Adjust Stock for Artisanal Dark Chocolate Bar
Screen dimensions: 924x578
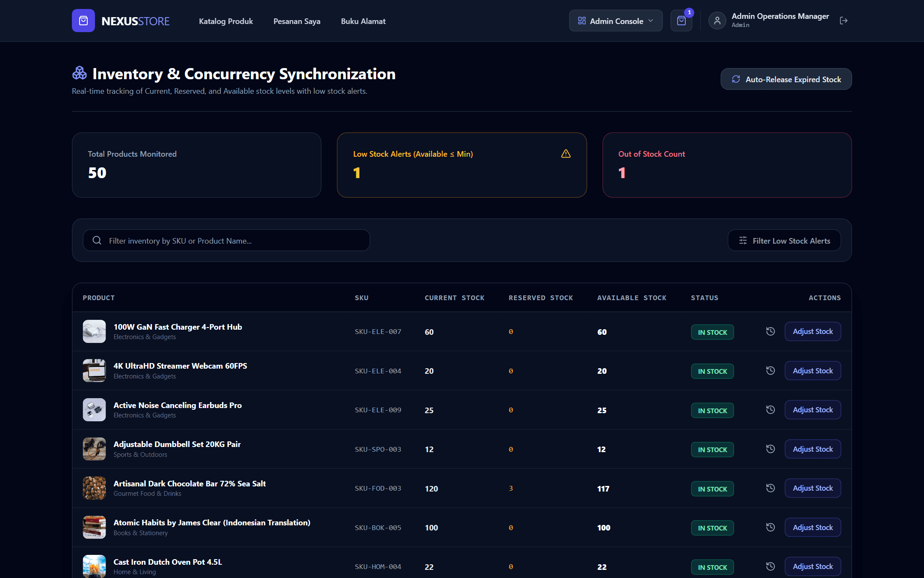(x=813, y=488)
